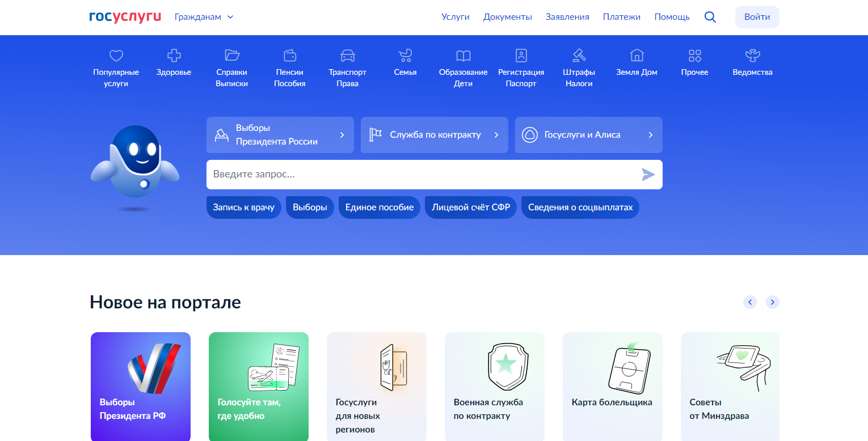Open the Популярные услуги heart icon

pyautogui.click(x=116, y=56)
